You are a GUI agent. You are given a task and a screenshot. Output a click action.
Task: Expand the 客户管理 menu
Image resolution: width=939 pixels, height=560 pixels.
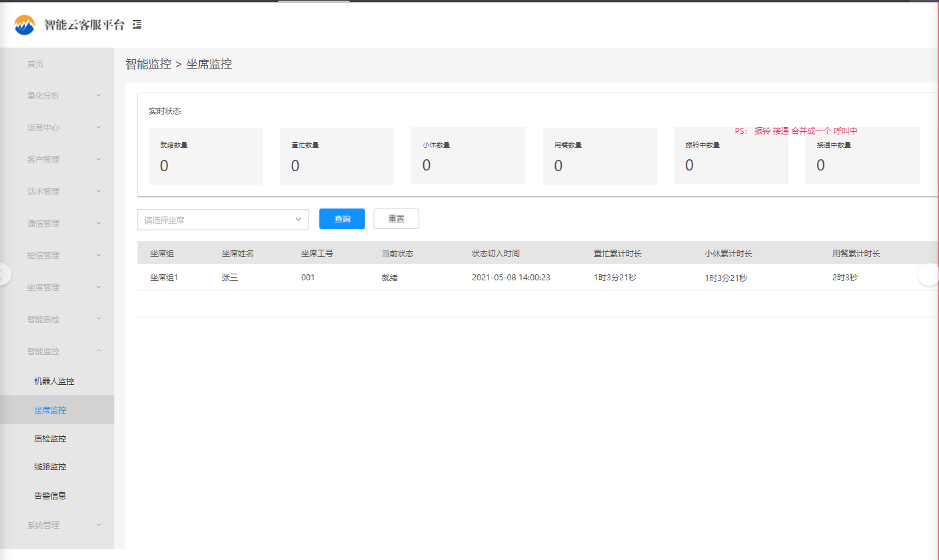tap(57, 160)
